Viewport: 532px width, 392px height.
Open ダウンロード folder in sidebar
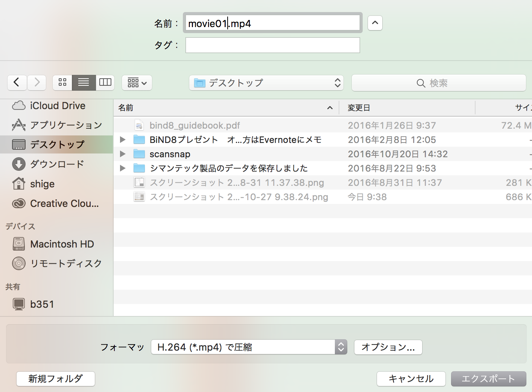56,164
